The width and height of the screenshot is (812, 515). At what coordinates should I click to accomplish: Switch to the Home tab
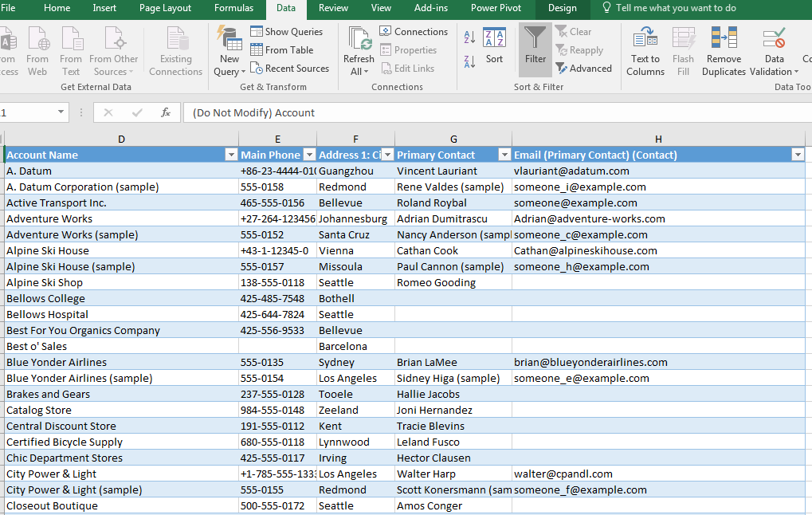pyautogui.click(x=57, y=8)
